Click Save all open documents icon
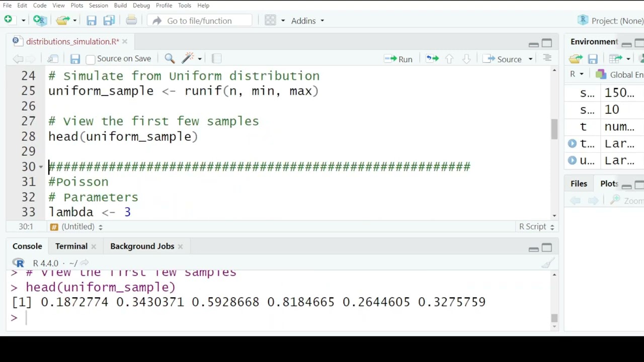This screenshot has height=362, width=644. coord(109,21)
